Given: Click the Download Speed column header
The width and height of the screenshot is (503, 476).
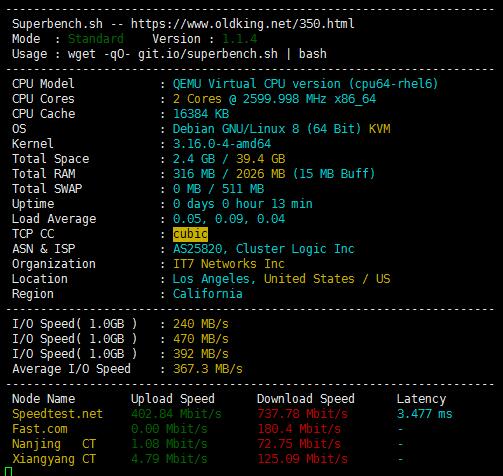Looking at the screenshot, I should click(x=305, y=399).
